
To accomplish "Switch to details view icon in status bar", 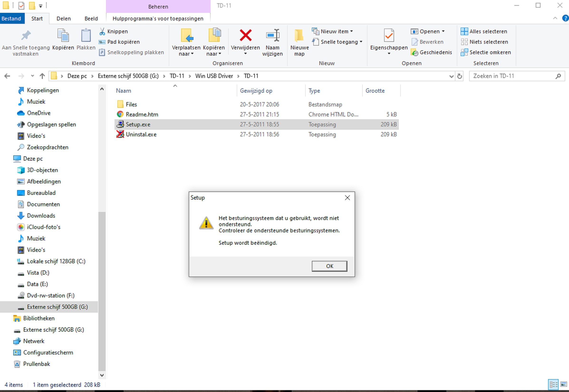I will tap(553, 384).
